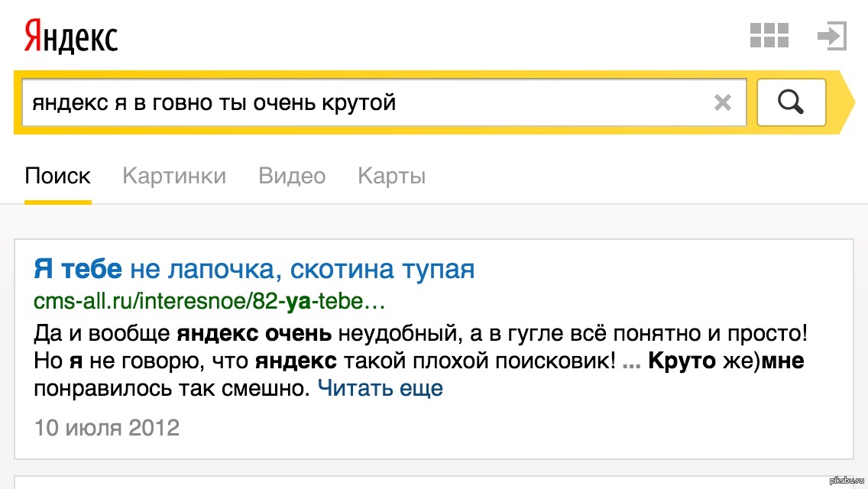Click the partially visible second result card
The image size is (868, 489).
[433, 482]
